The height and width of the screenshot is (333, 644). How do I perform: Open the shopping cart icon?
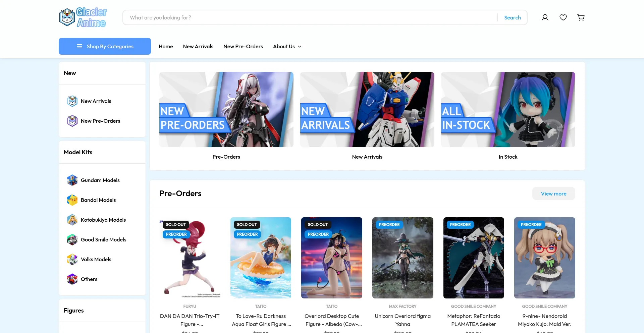coord(581,17)
